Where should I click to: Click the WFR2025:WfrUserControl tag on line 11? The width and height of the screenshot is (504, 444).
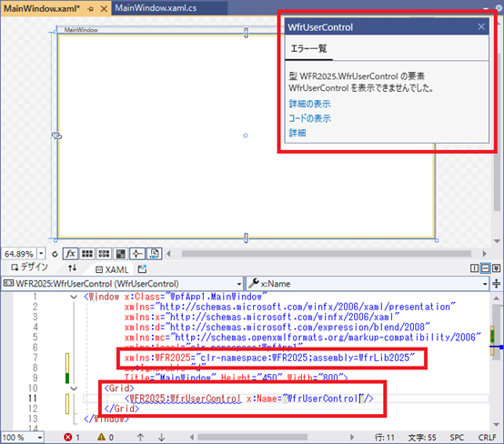185,399
